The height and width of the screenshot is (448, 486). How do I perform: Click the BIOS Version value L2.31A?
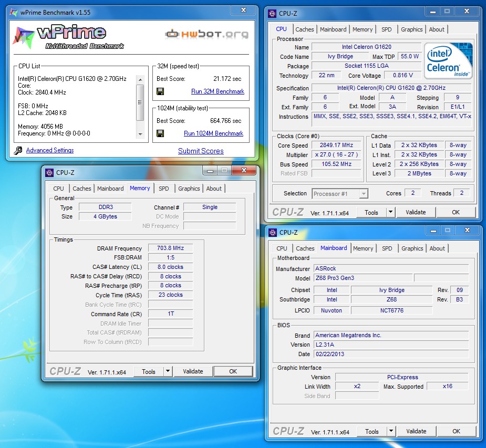(391, 345)
